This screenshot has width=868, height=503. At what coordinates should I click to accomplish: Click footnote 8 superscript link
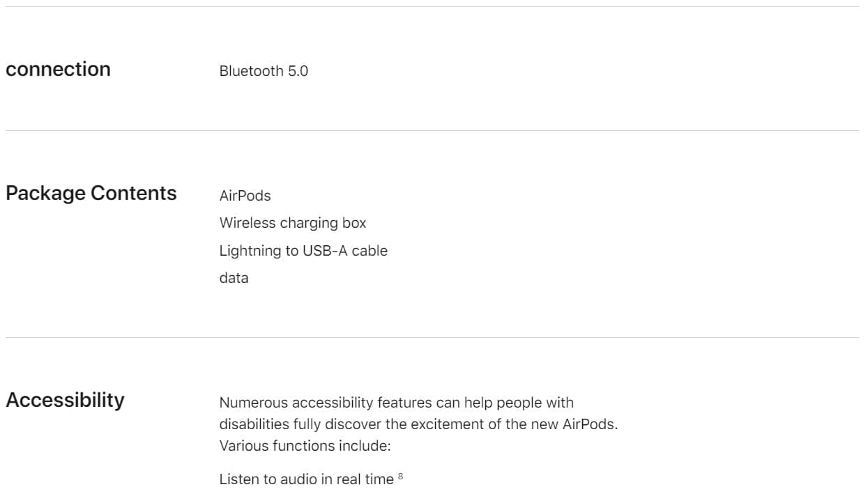[401, 477]
